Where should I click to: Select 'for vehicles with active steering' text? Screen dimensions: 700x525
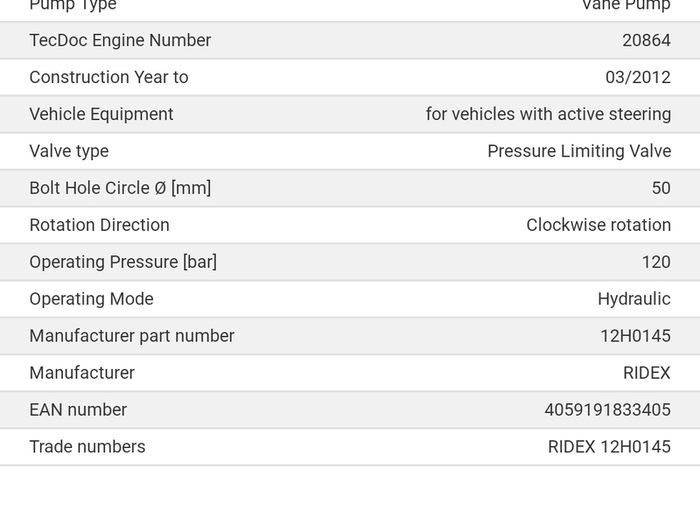(548, 114)
